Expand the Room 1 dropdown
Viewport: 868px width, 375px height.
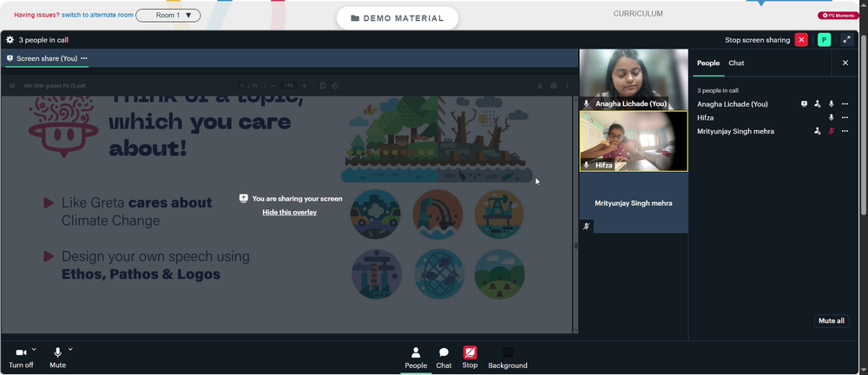[168, 16]
